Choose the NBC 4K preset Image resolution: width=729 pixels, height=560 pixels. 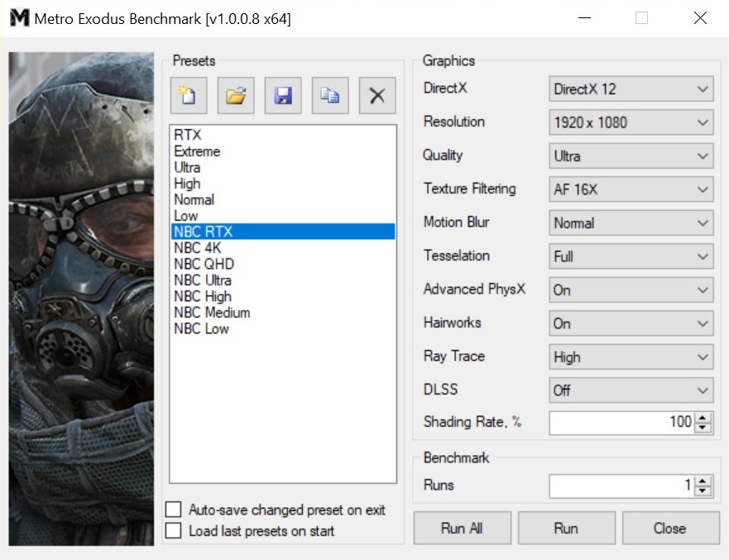(283, 247)
